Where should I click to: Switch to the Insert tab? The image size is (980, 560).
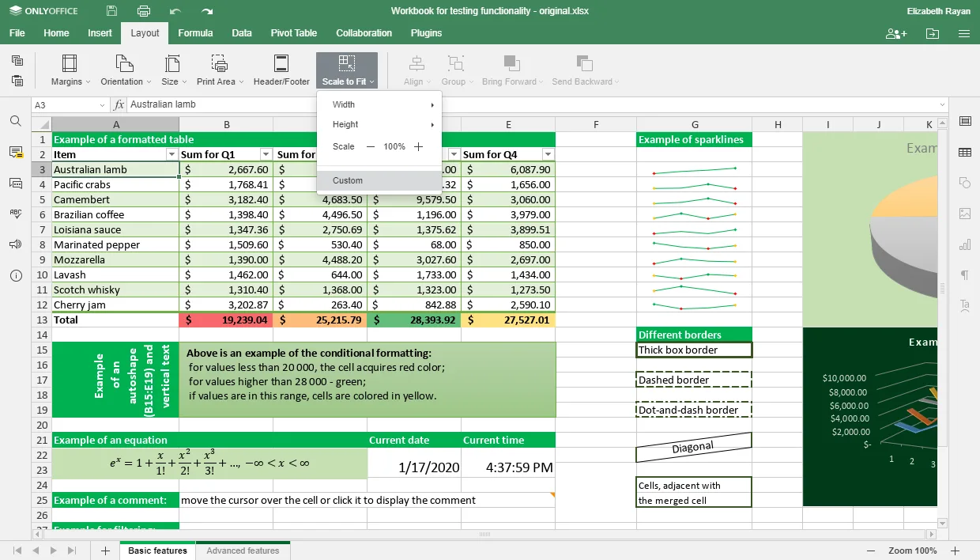tap(100, 33)
